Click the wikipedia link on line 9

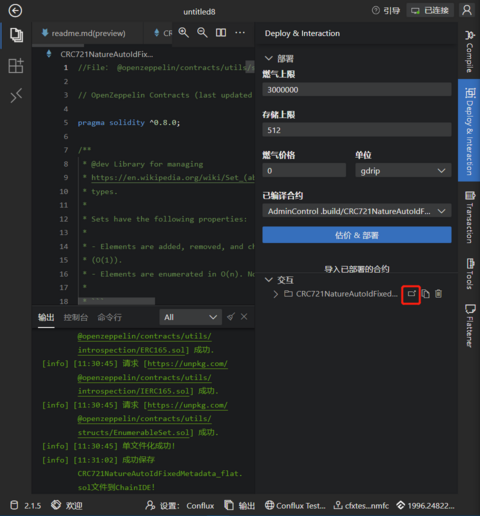click(173, 178)
